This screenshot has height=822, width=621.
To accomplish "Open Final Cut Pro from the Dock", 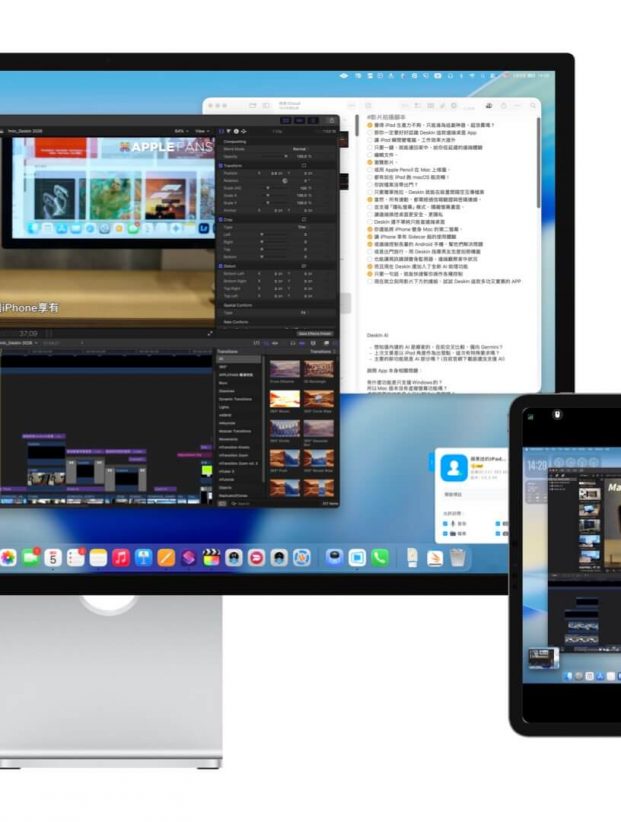I will pos(211,557).
